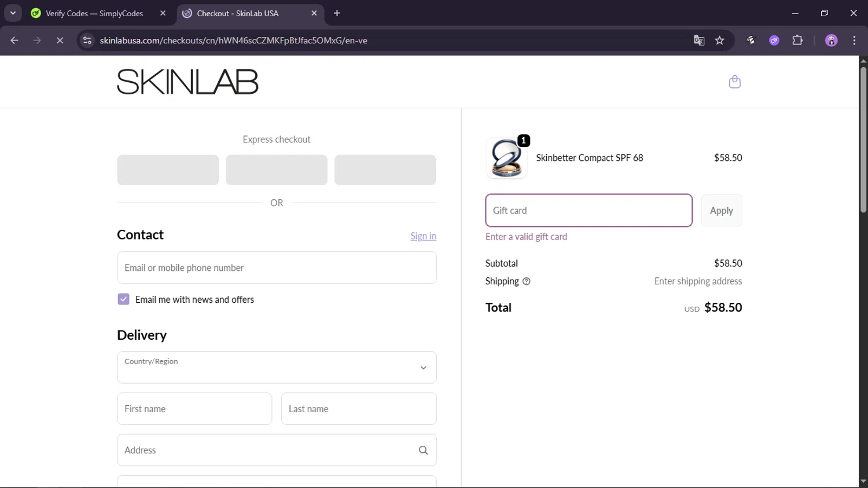This screenshot has width=868, height=488.
Task: Click the translate page icon
Action: pyautogui.click(x=699, y=41)
